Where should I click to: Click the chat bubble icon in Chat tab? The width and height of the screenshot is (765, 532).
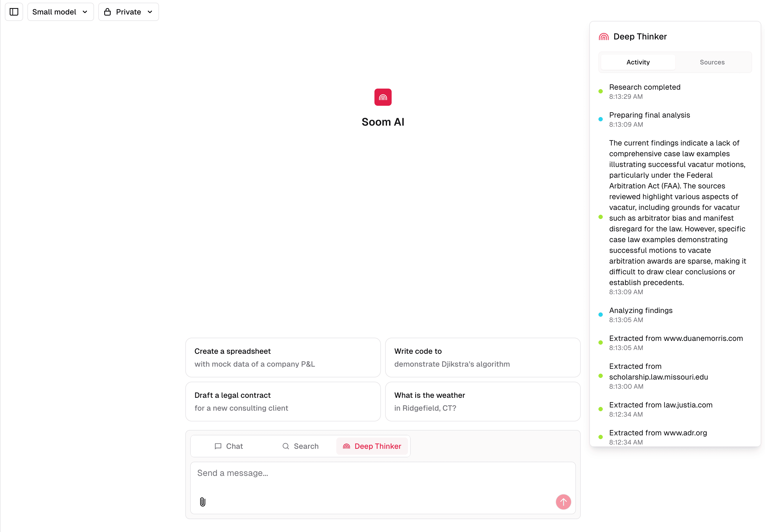click(218, 446)
